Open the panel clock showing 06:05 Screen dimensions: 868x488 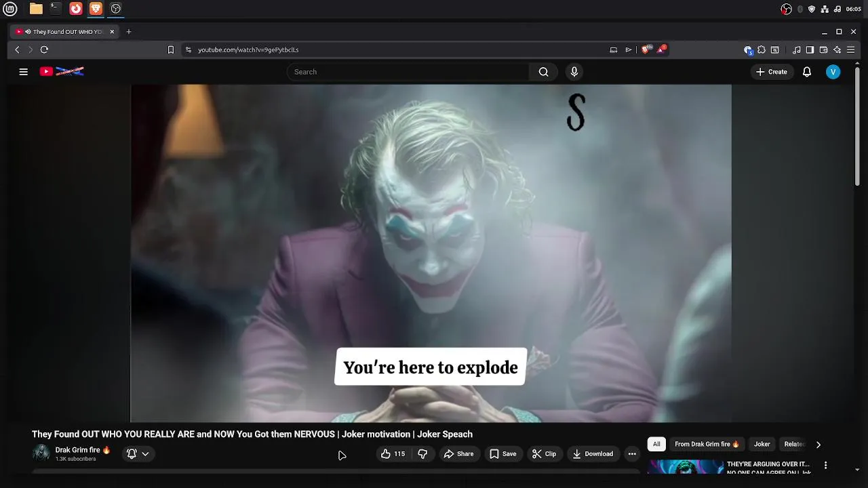coord(854,9)
